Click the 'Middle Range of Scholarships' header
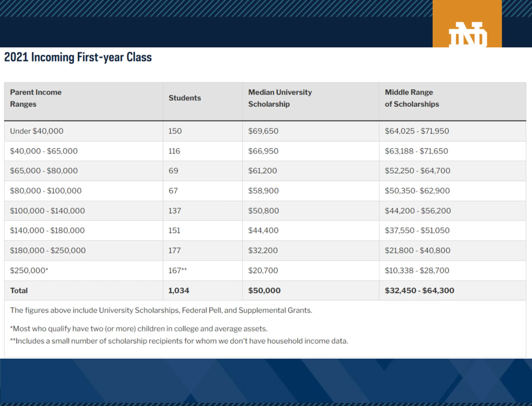The width and height of the screenshot is (532, 406). pyautogui.click(x=412, y=98)
